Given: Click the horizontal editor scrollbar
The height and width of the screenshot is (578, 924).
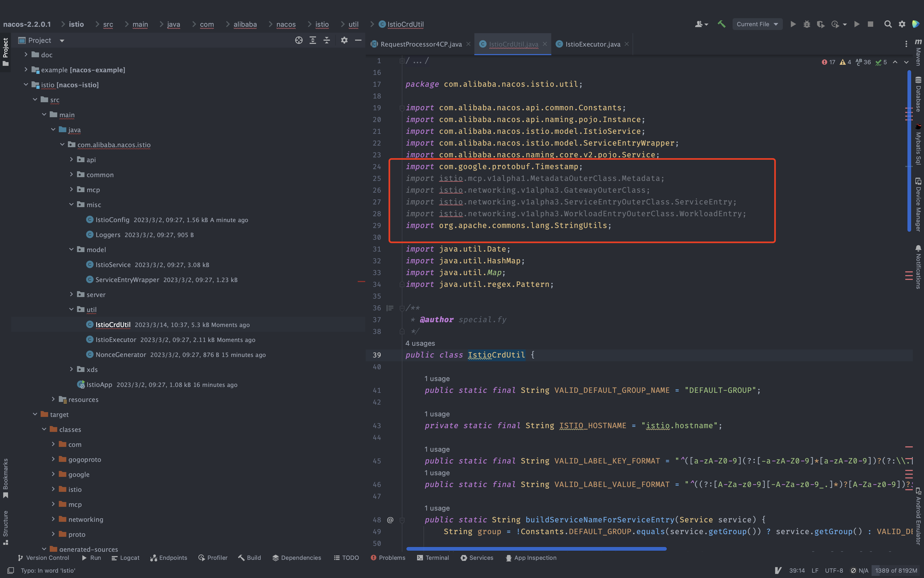Looking at the screenshot, I should 536,549.
